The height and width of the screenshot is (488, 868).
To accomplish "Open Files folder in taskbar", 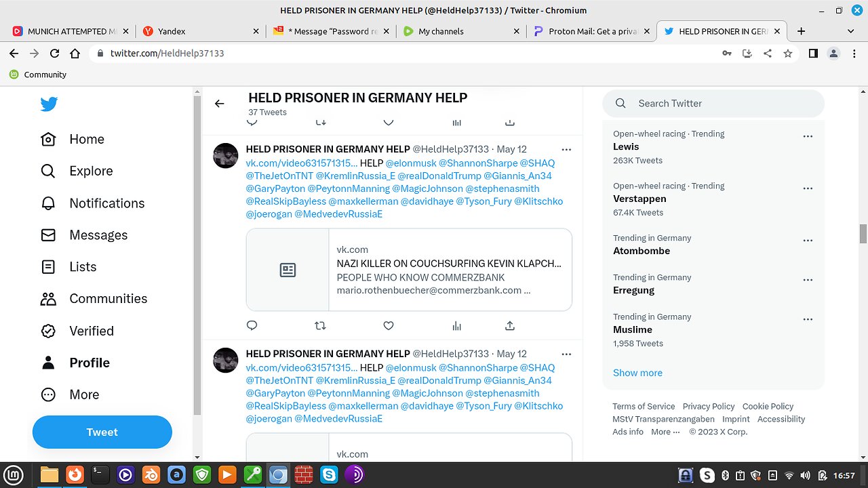I will 49,475.
